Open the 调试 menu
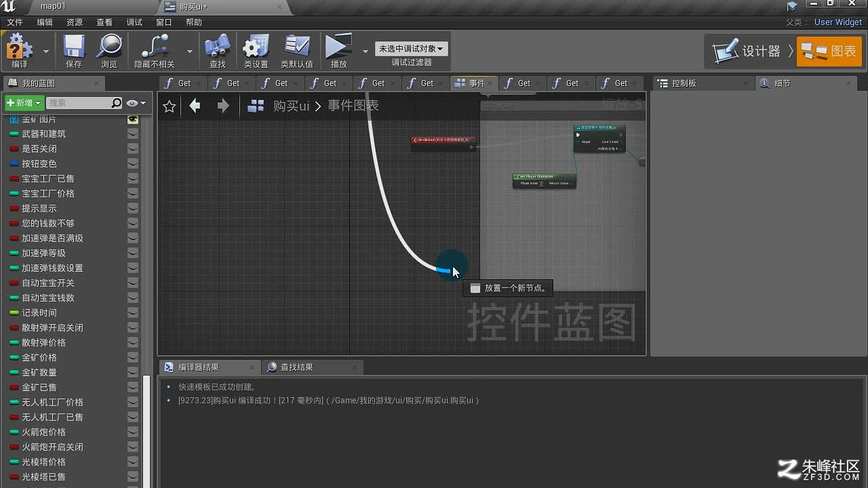Image resolution: width=868 pixels, height=488 pixels. pyautogui.click(x=134, y=22)
